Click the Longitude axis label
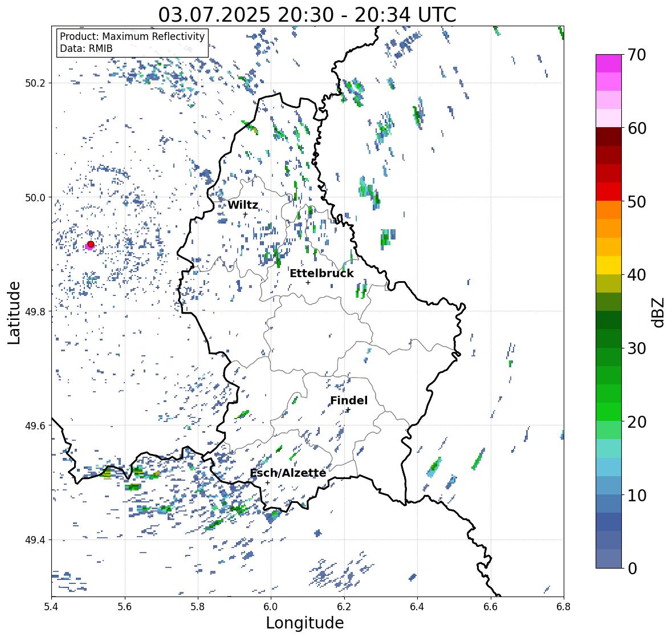Viewport: 672px width, 637px height. point(305,622)
